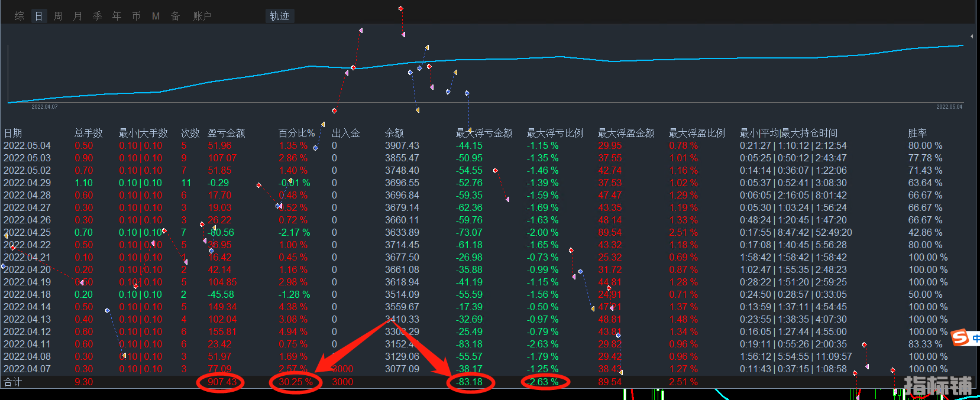
Task: Select the 2022.05.04 row date
Action: pyautogui.click(x=27, y=145)
